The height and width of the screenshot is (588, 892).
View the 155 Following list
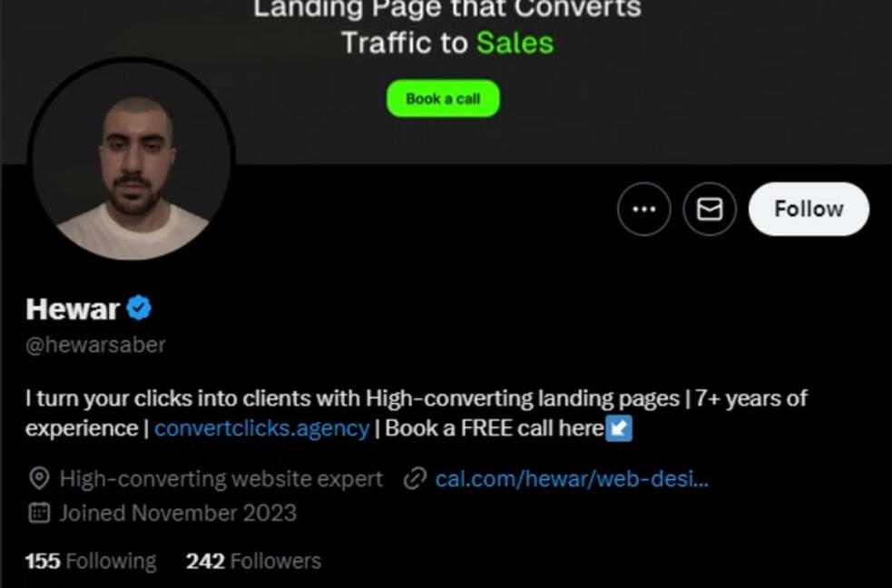click(x=91, y=562)
